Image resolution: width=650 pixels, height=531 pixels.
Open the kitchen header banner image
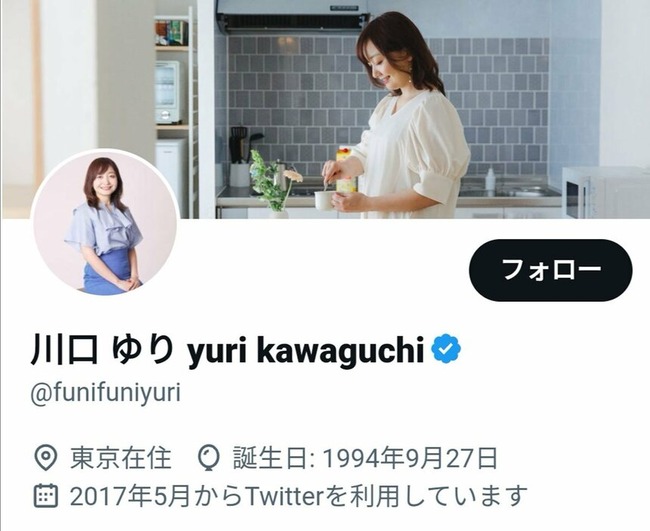tap(325, 109)
